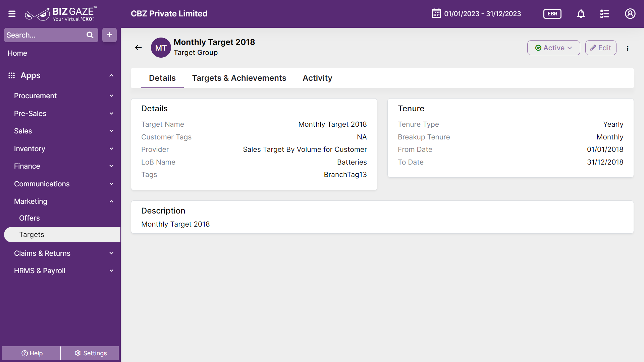The width and height of the screenshot is (644, 362).
Task: Click the BranchTag13 tag value
Action: pos(345,175)
